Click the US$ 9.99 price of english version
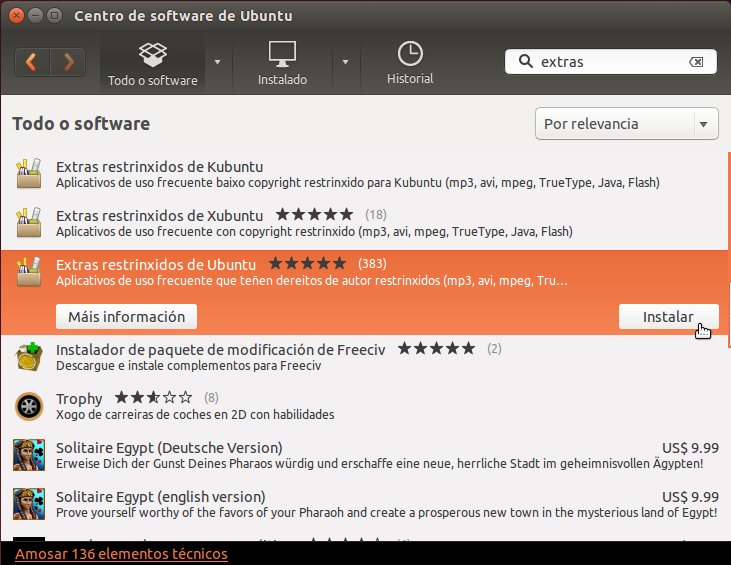This screenshot has width=731, height=565. (690, 497)
